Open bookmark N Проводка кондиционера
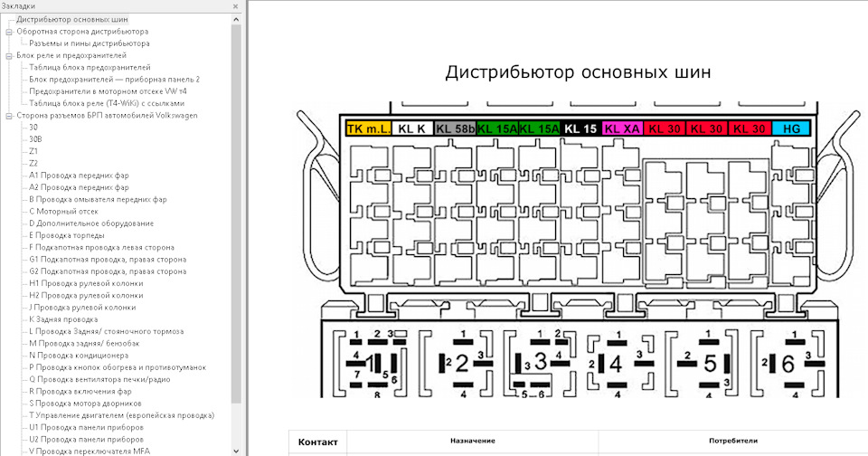The image size is (868, 456). click(79, 356)
